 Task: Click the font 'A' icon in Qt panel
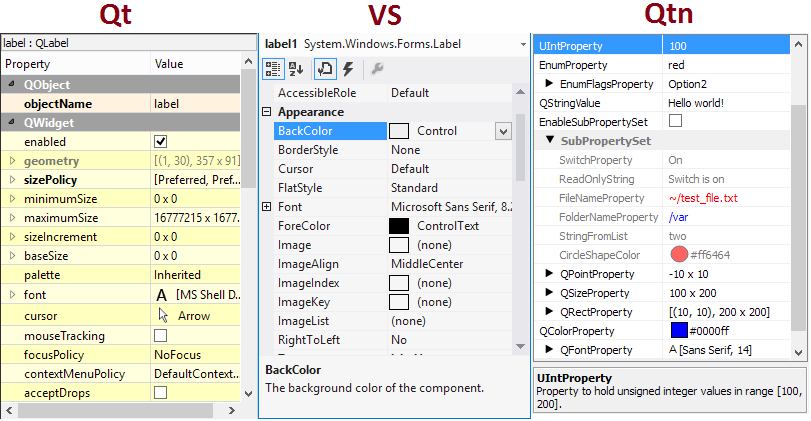161,295
